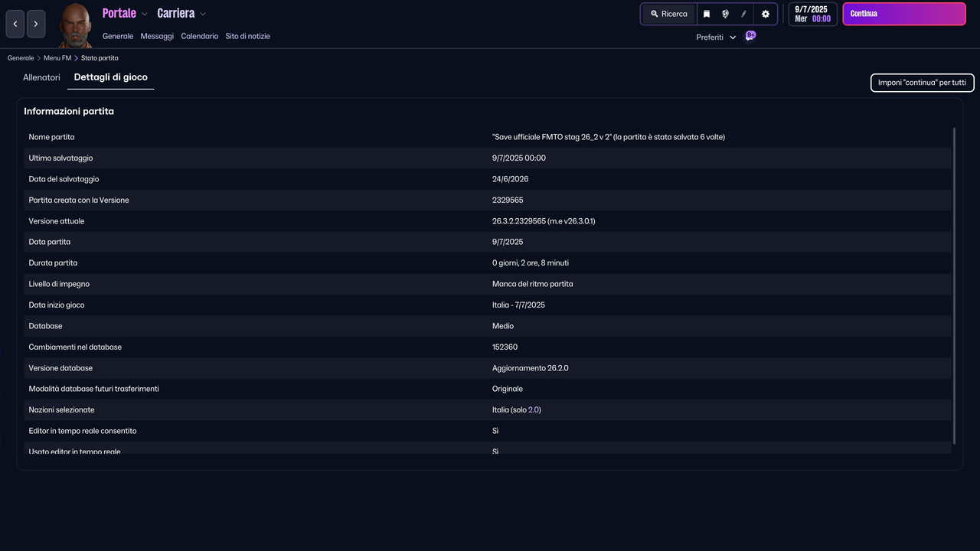The height and width of the screenshot is (551, 980).
Task: Click the Nome partita row label
Action: pos(52,137)
